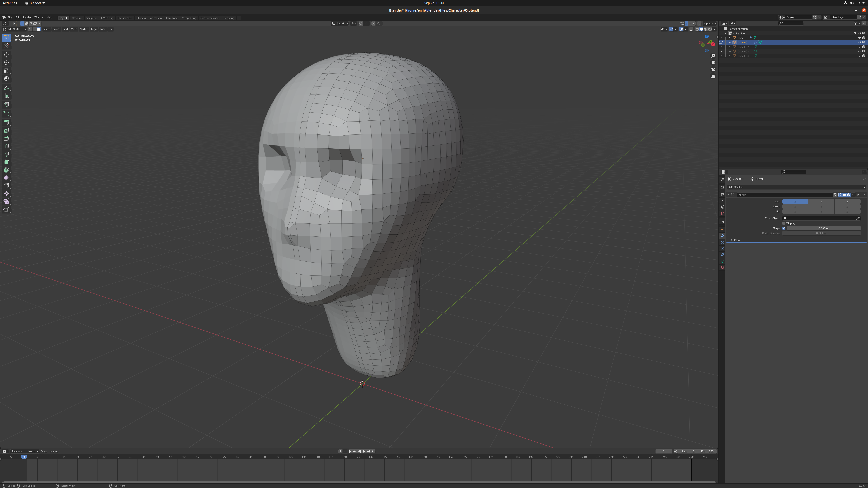The width and height of the screenshot is (868, 488).
Task: Switch perspective/orthographic grid gizmo
Action: tap(713, 76)
